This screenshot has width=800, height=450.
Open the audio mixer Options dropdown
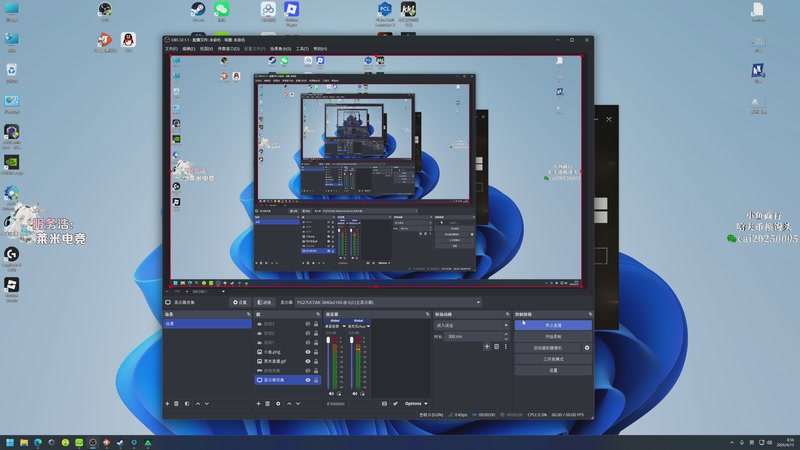416,404
